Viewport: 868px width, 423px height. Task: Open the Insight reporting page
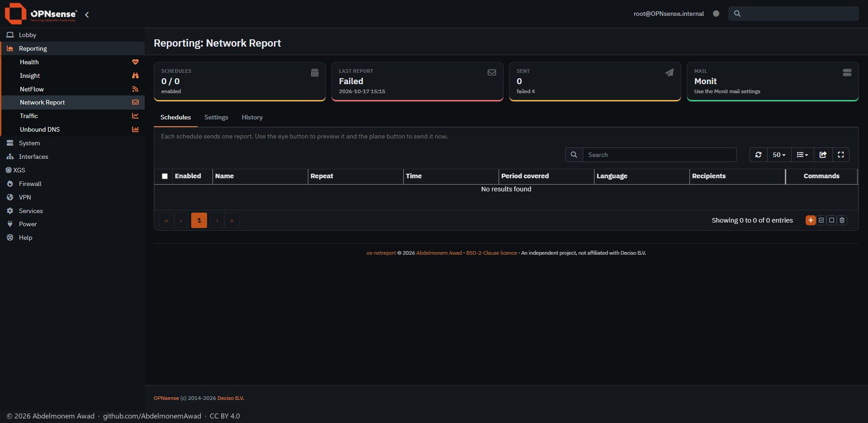73,76
